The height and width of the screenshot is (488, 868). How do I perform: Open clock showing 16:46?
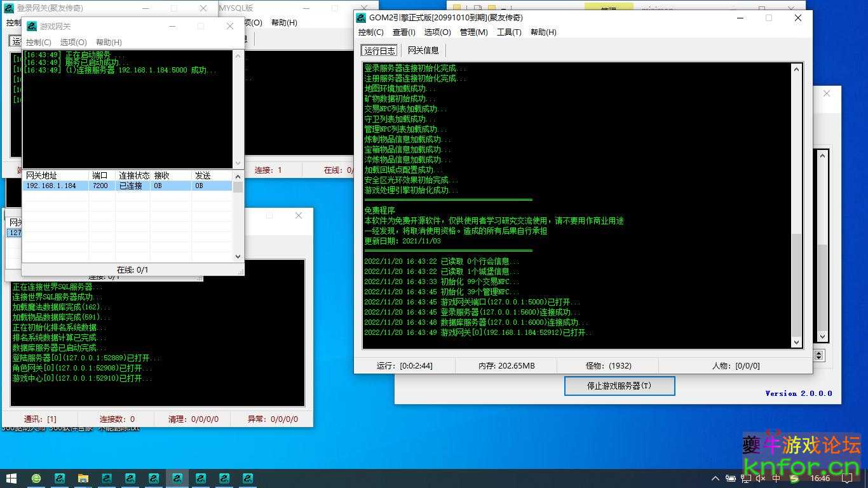pos(819,478)
